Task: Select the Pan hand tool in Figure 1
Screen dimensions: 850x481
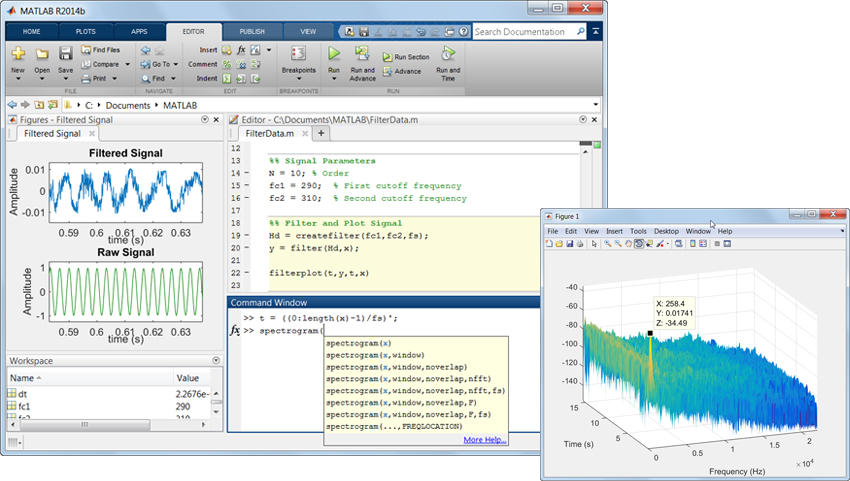Action: coord(626,243)
